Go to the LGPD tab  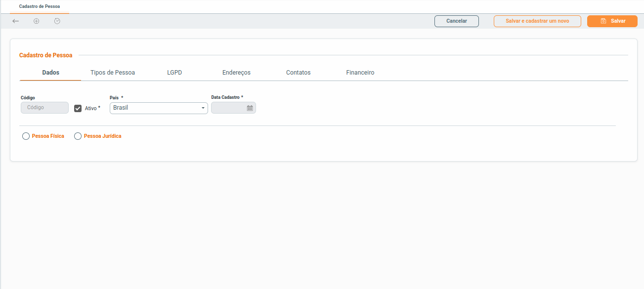(174, 73)
